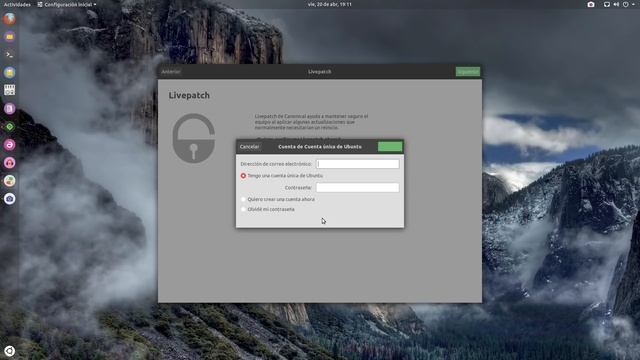Open the white grid calculator-style dock icon

(9, 90)
